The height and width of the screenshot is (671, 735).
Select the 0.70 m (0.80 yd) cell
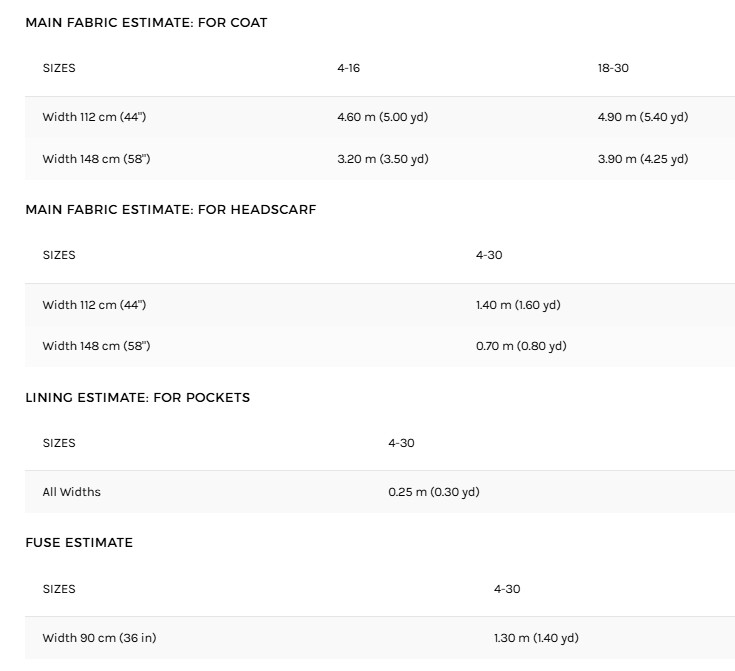(521, 346)
